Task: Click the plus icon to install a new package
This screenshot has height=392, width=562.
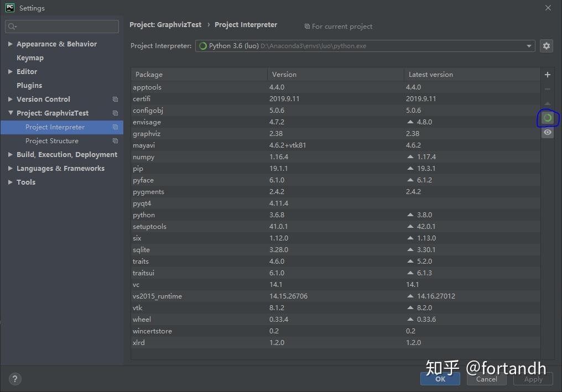Action: coord(548,74)
